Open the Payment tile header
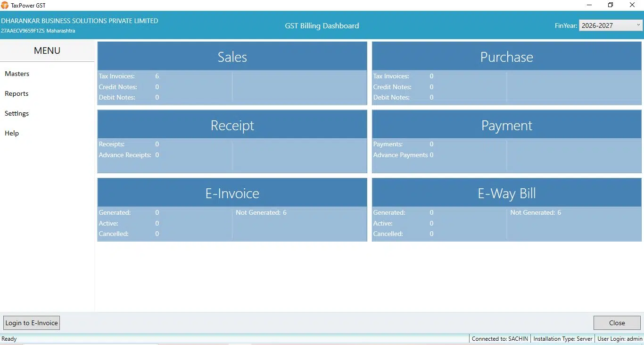Viewport: 644px width, 345px height. click(507, 125)
